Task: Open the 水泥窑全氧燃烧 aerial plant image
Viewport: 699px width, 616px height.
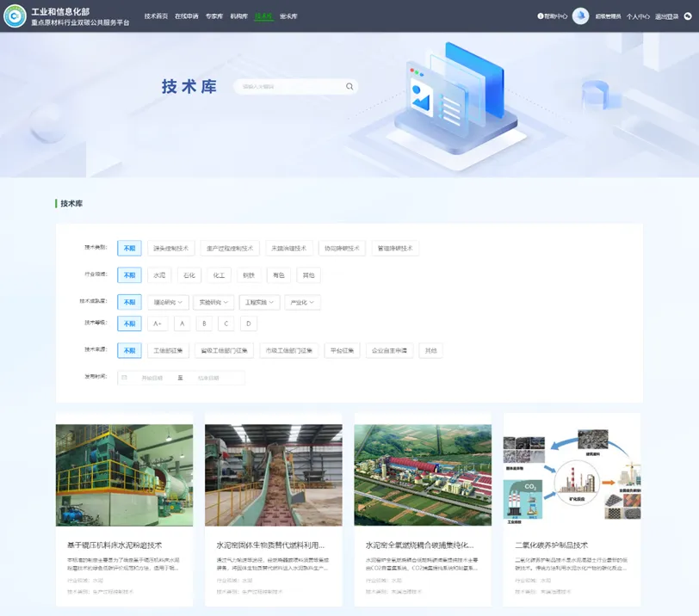Action: (423, 475)
